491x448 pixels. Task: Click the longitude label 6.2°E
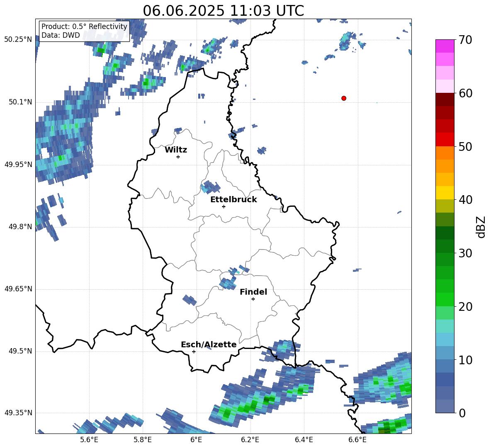(250, 440)
